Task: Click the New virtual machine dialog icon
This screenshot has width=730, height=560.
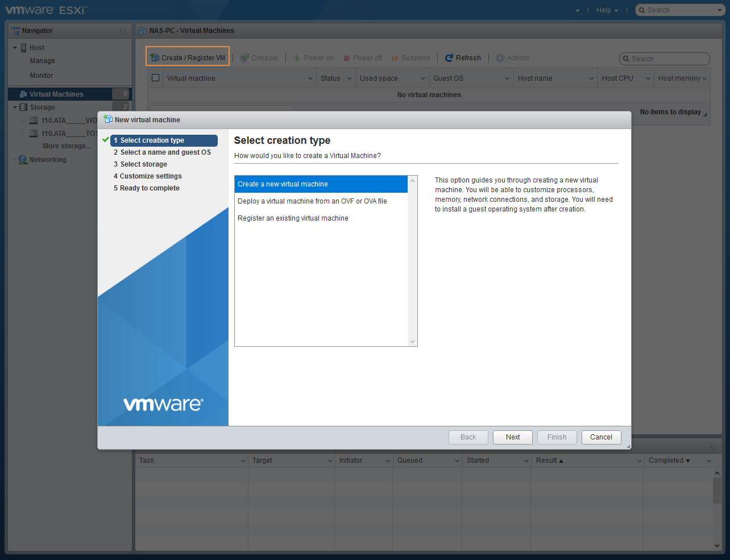Action: 108,119
